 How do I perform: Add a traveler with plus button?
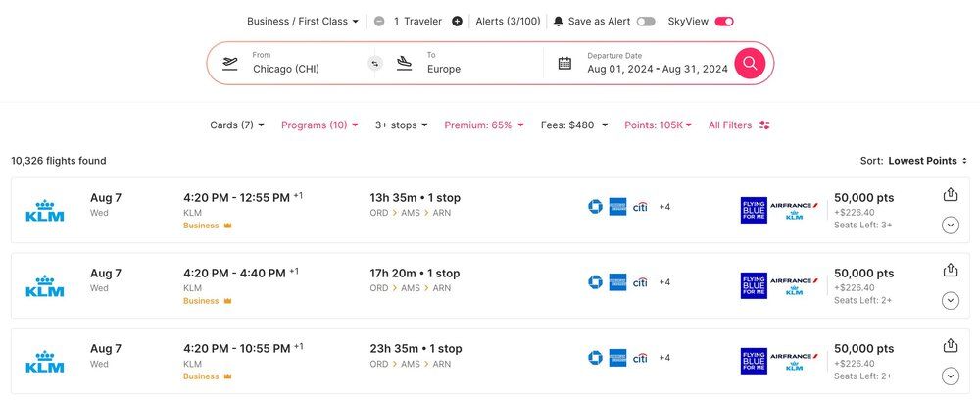coord(457,21)
